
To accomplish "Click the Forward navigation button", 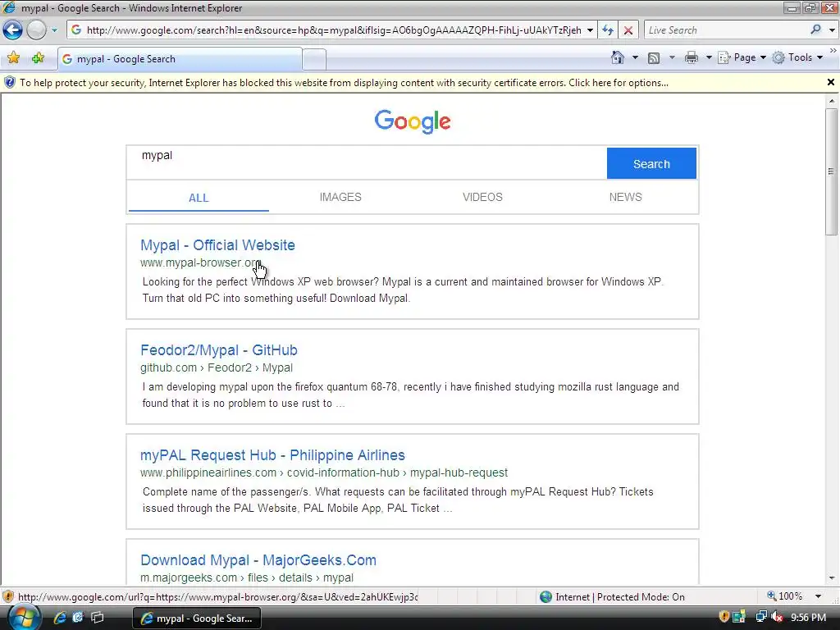I will click(36, 30).
